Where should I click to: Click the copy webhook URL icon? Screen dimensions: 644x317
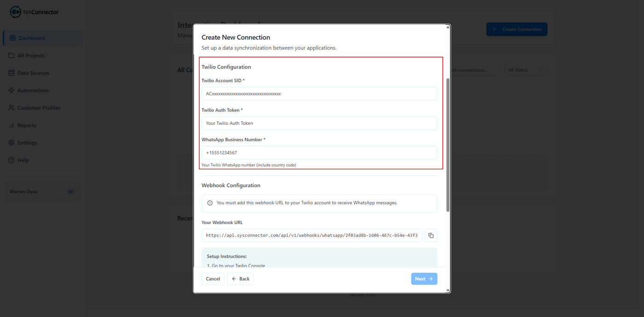[431, 236]
